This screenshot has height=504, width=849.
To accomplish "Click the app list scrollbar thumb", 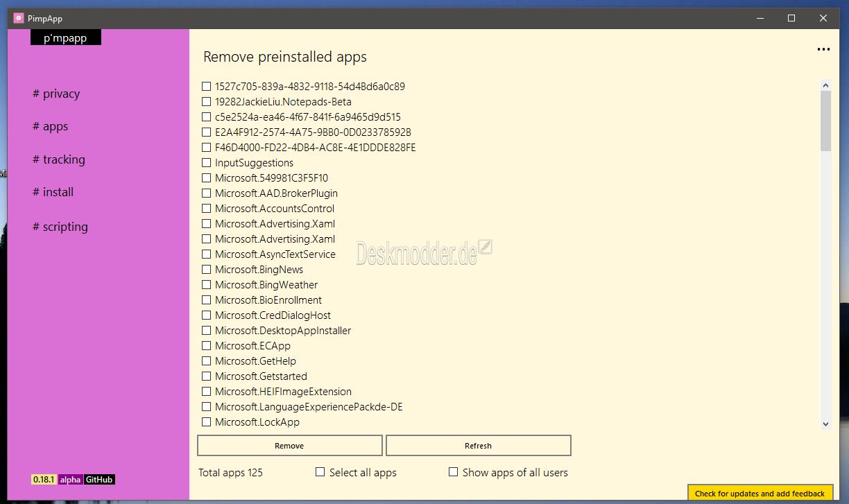I will [x=825, y=121].
